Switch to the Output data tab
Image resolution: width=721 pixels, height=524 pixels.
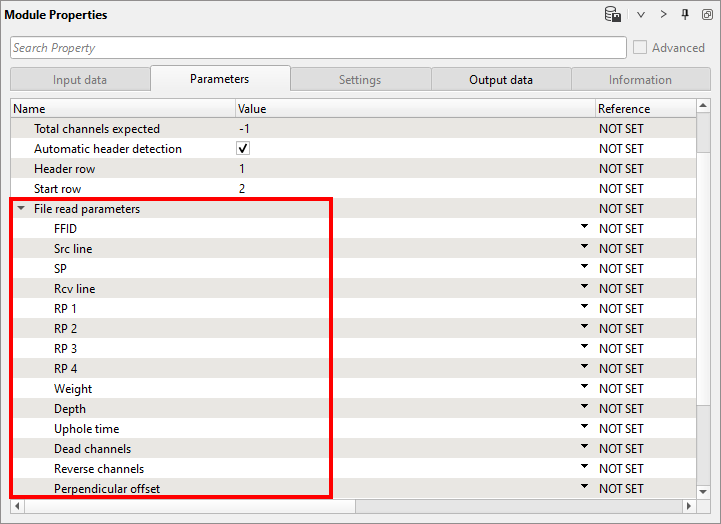[501, 80]
